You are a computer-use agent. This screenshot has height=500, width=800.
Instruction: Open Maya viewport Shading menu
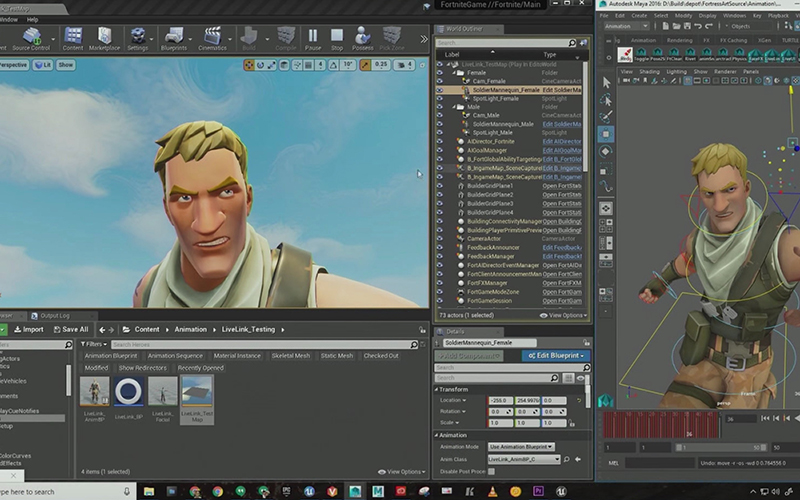point(649,72)
